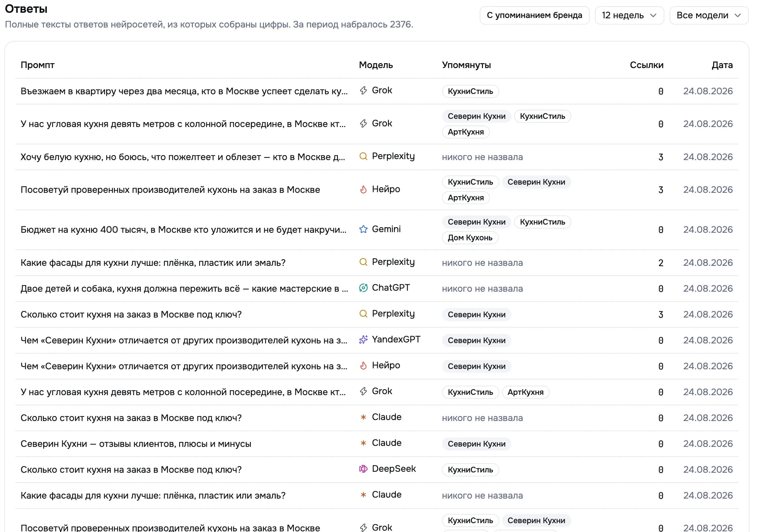Click the "Ссылки" column header

646,65
